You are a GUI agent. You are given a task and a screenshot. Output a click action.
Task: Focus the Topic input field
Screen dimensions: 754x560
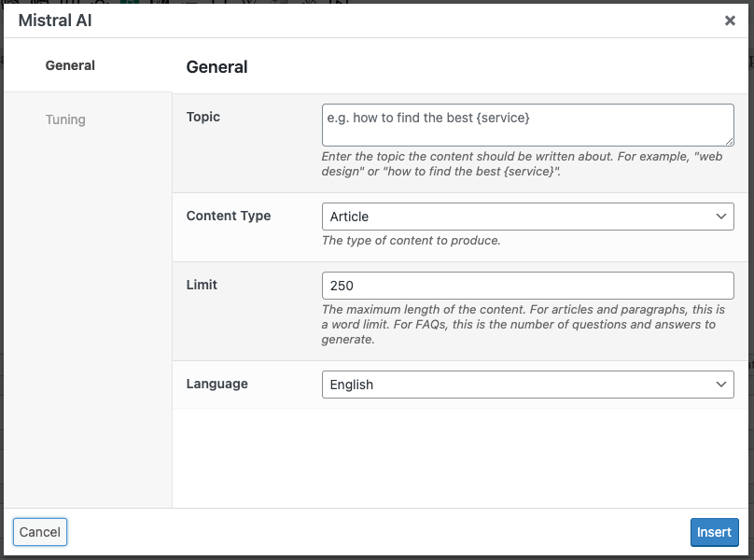(527, 124)
